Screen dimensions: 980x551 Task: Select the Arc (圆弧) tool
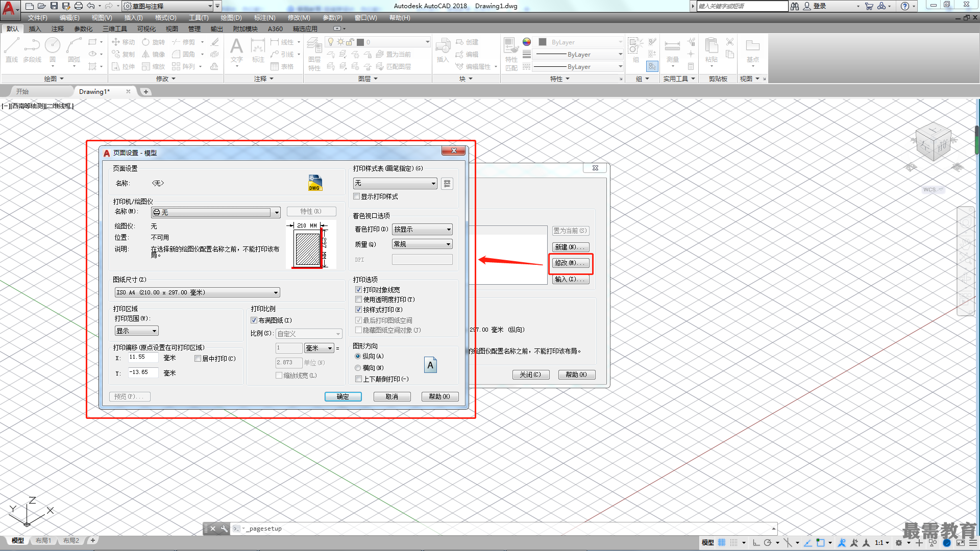pyautogui.click(x=74, y=50)
